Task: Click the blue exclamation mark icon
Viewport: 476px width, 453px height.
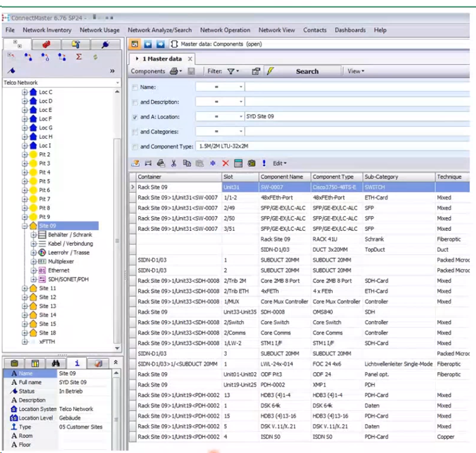Action: click(264, 163)
